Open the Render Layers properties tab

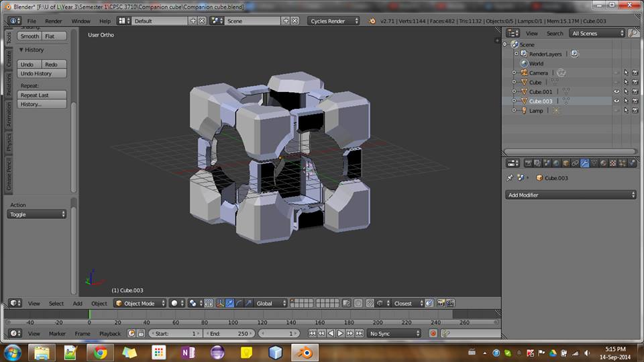tap(537, 163)
